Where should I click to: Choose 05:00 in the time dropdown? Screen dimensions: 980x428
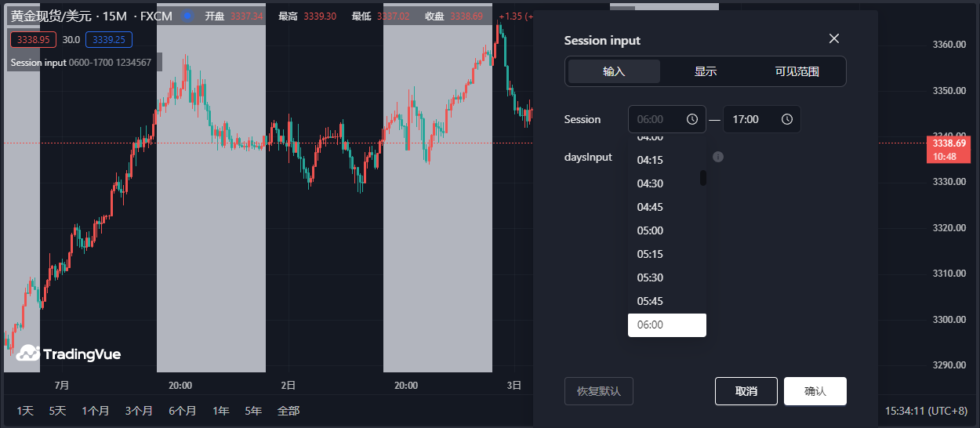pyautogui.click(x=650, y=230)
